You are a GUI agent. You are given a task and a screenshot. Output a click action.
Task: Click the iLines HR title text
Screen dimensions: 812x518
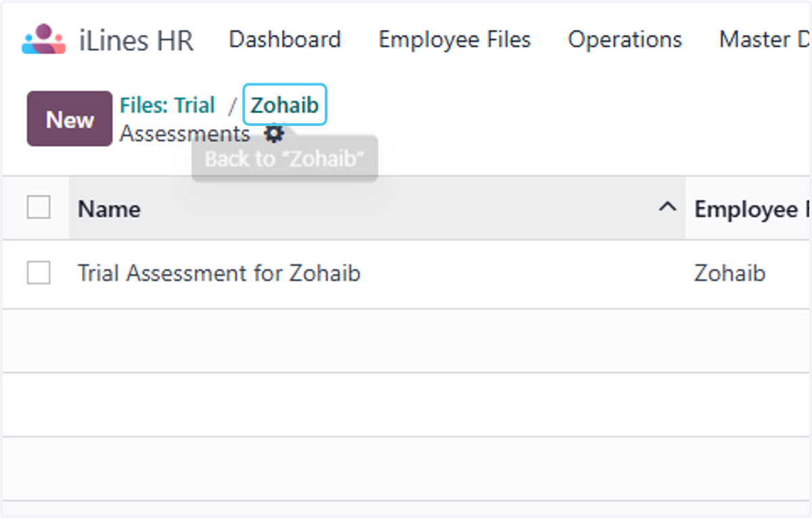136,41
